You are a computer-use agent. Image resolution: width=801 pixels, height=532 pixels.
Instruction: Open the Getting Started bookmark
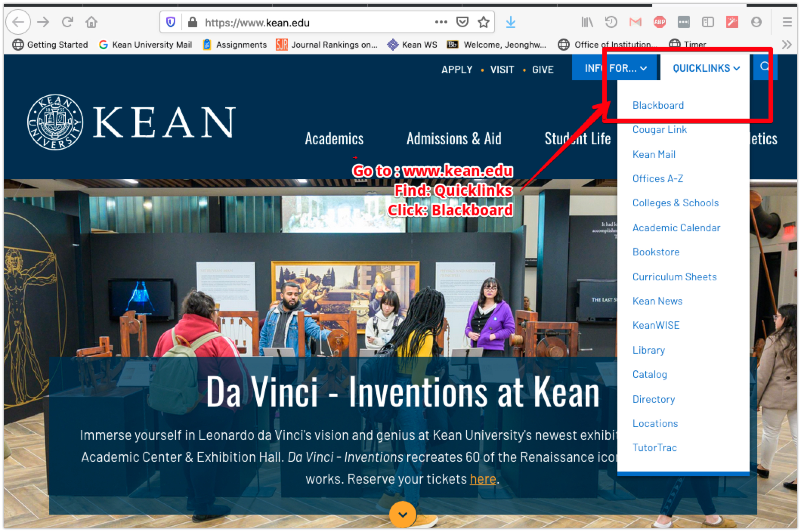pos(50,45)
